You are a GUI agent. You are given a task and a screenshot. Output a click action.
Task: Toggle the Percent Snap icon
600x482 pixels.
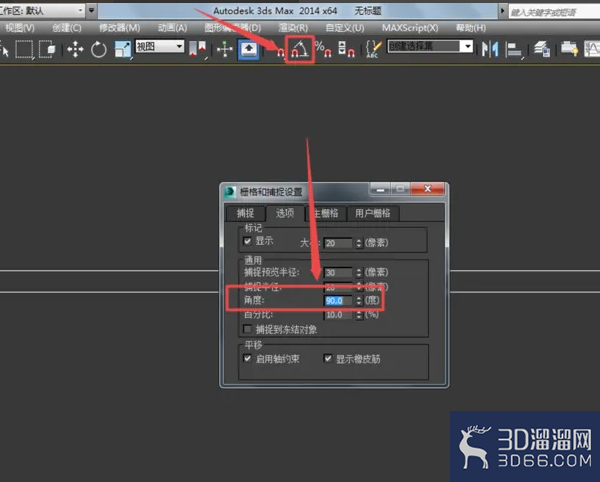click(x=323, y=49)
